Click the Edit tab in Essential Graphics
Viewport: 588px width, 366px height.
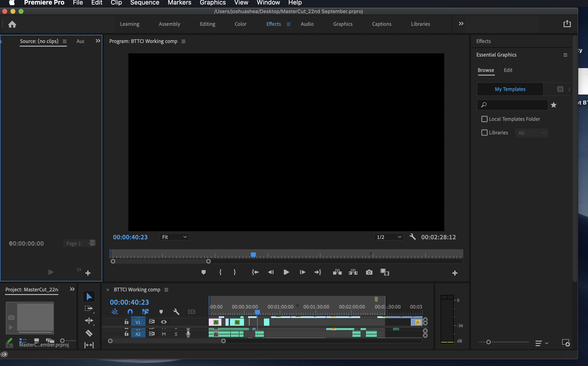click(x=508, y=70)
